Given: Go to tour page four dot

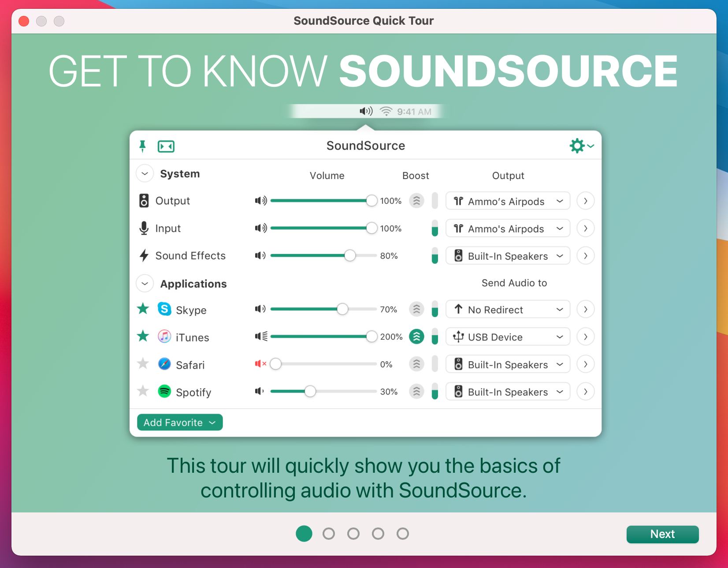Looking at the screenshot, I should [x=378, y=534].
